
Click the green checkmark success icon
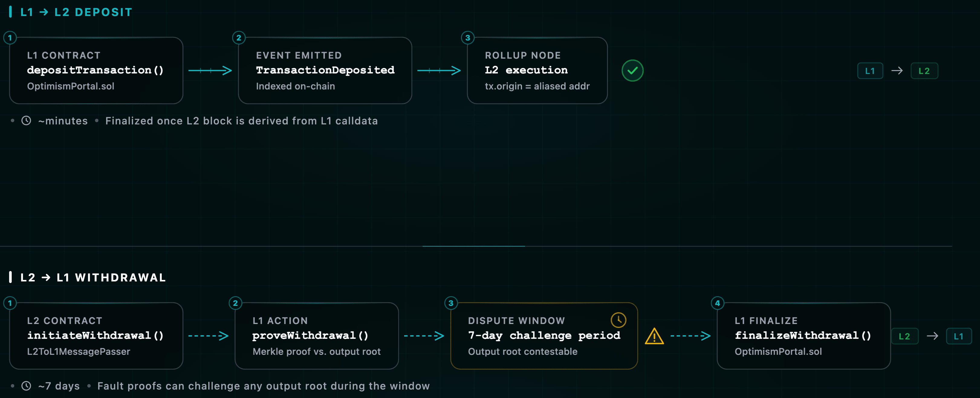pyautogui.click(x=632, y=70)
